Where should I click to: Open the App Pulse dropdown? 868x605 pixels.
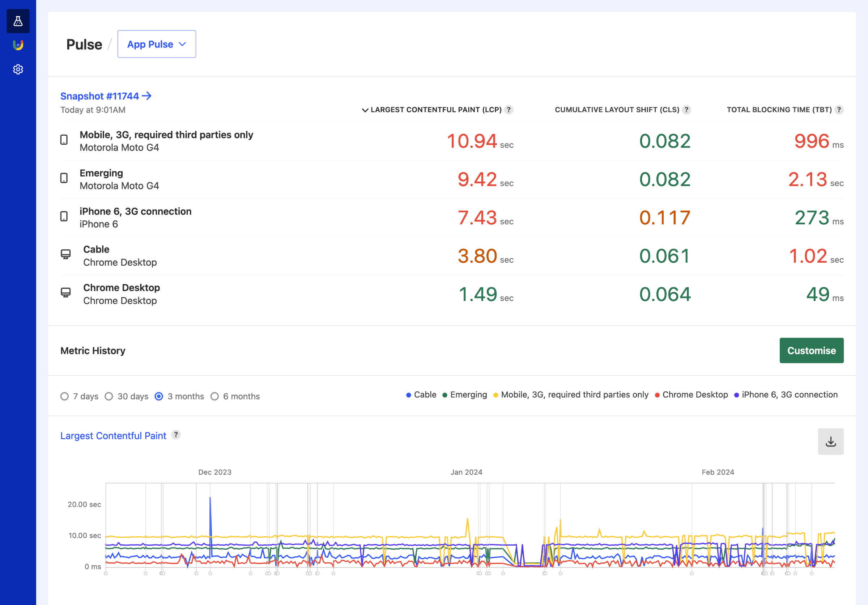click(x=157, y=44)
